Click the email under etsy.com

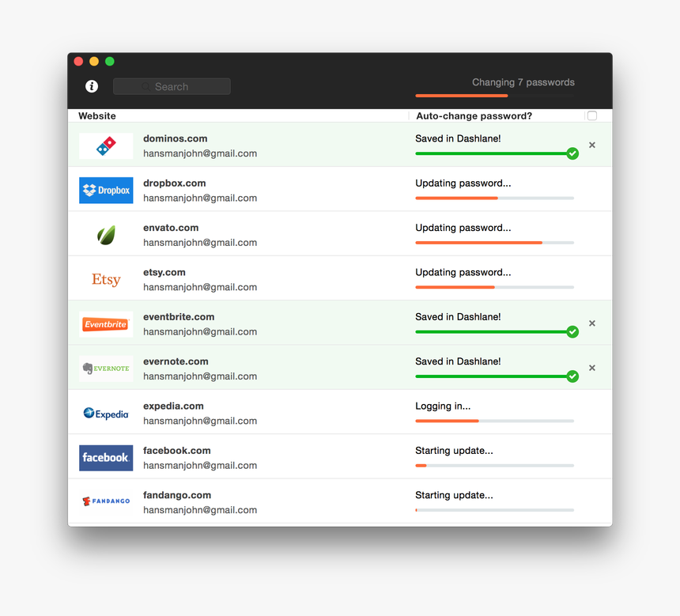tap(200, 287)
